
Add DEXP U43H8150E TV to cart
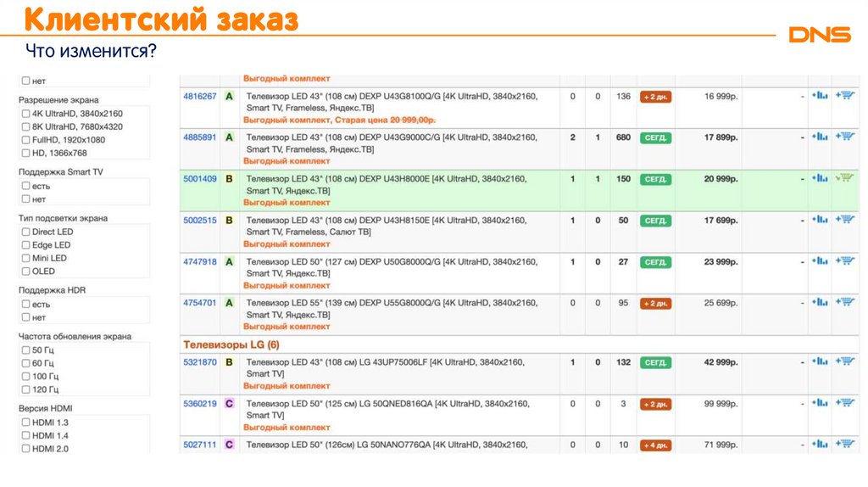pyautogui.click(x=845, y=220)
